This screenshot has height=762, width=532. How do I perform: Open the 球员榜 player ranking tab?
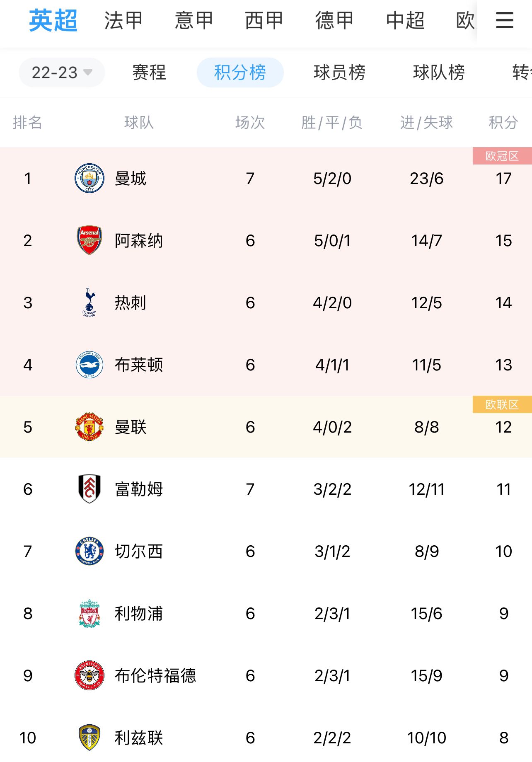coord(339,73)
